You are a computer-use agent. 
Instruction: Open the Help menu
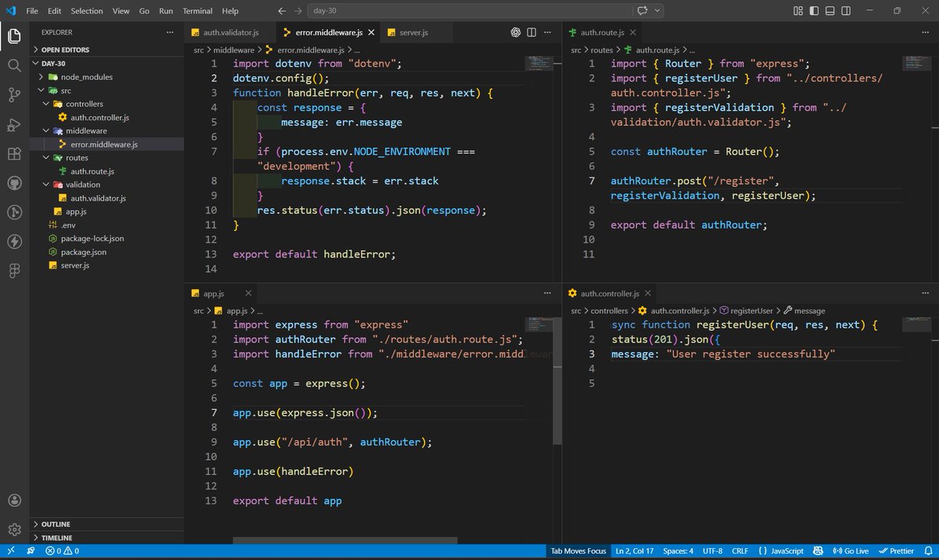(230, 11)
